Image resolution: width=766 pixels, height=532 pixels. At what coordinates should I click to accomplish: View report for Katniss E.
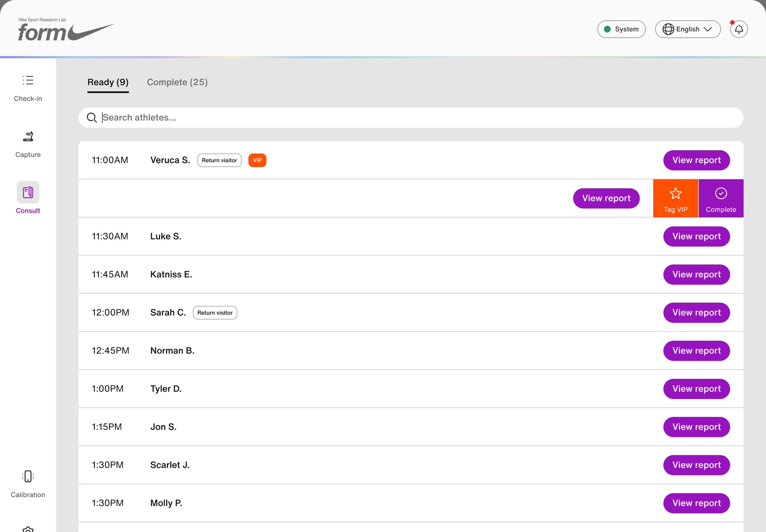coord(696,275)
